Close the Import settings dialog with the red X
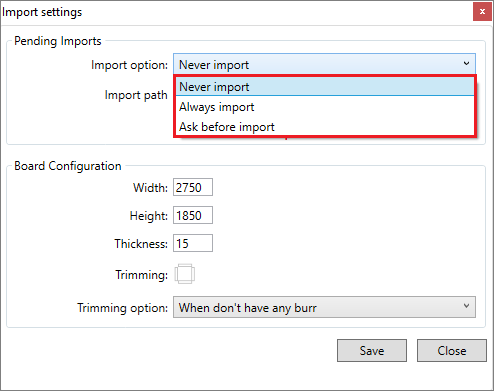This screenshot has height=391, width=494. 482,12
